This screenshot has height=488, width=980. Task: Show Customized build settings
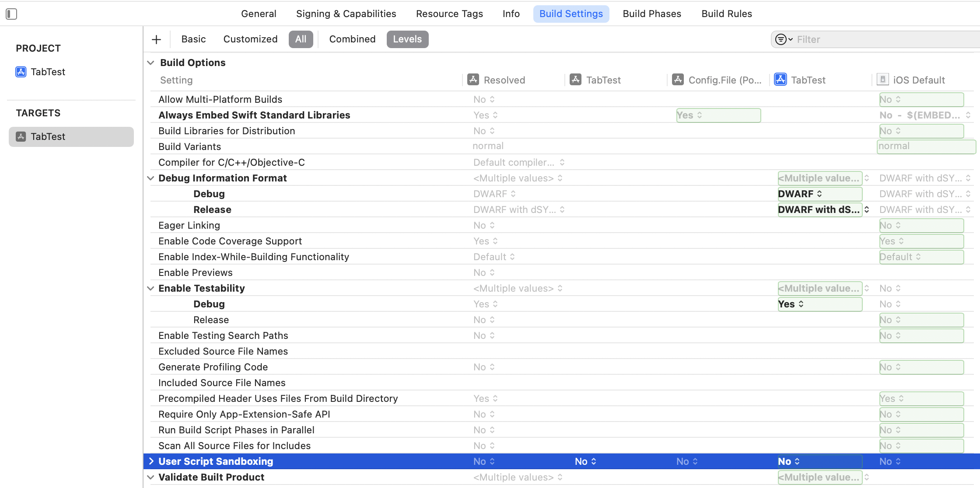coord(250,39)
